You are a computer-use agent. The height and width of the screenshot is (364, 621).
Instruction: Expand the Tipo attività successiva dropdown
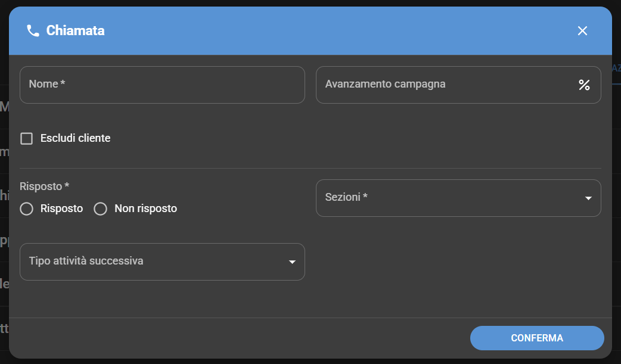162,262
